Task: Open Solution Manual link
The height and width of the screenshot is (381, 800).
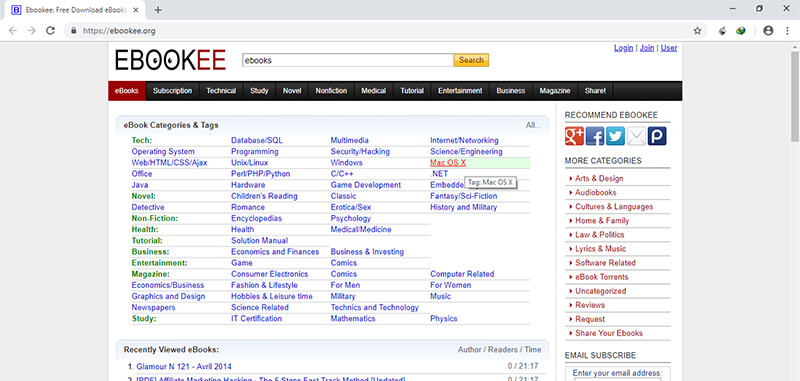Action: pos(260,241)
